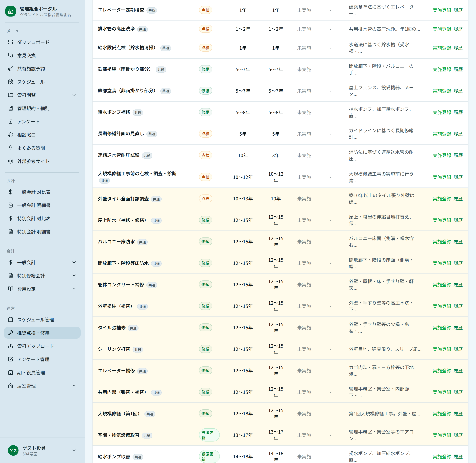
Task: Select the 意見交換 chat icon
Action: tap(11, 55)
